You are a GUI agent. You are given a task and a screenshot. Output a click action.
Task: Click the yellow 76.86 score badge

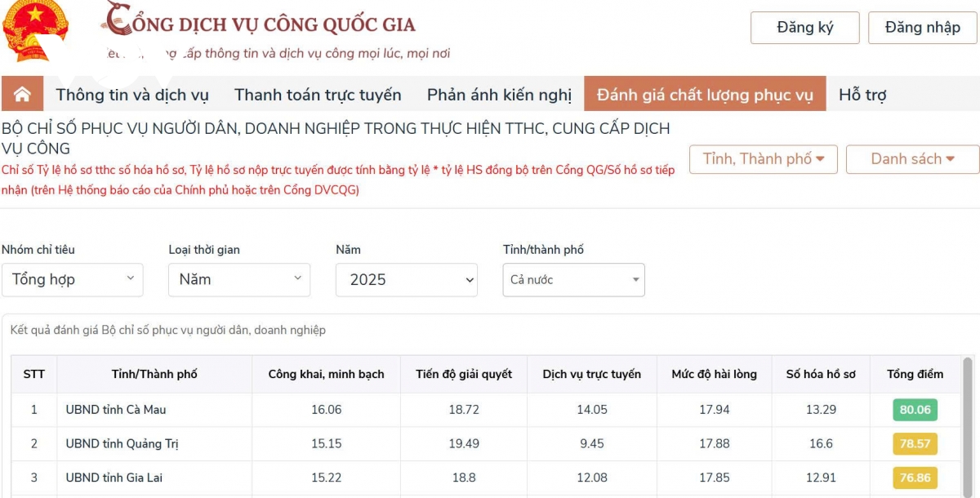click(x=915, y=478)
